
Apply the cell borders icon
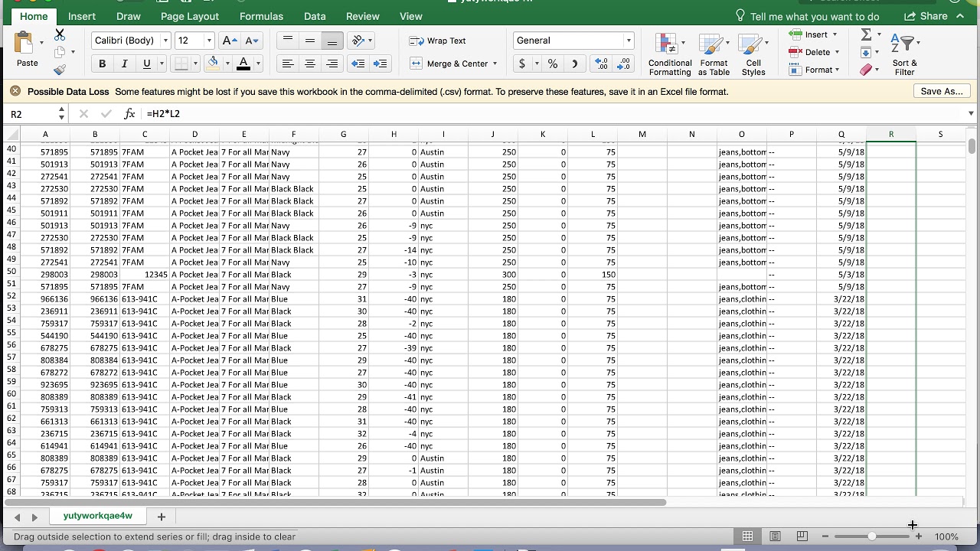click(181, 64)
